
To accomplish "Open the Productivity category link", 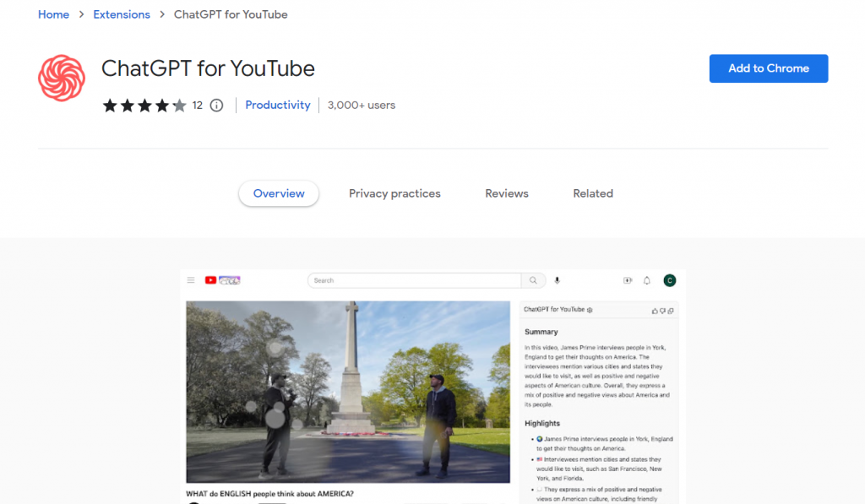I will (277, 105).
